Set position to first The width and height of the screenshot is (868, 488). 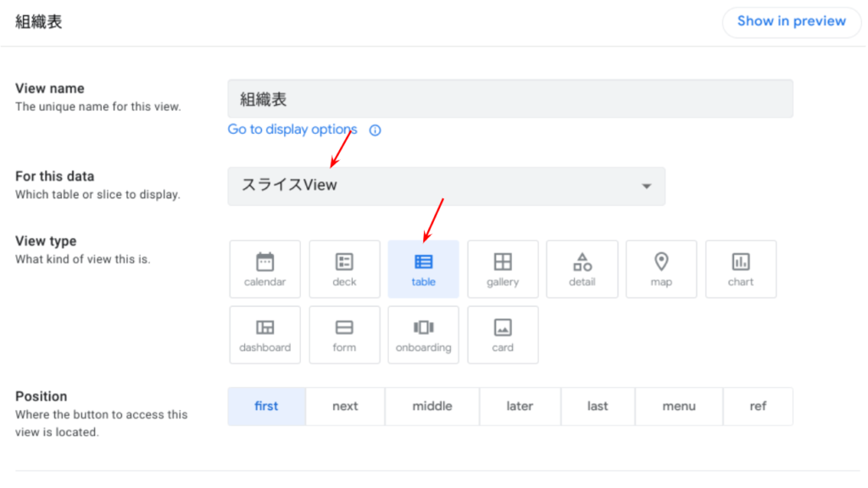pyautogui.click(x=266, y=407)
